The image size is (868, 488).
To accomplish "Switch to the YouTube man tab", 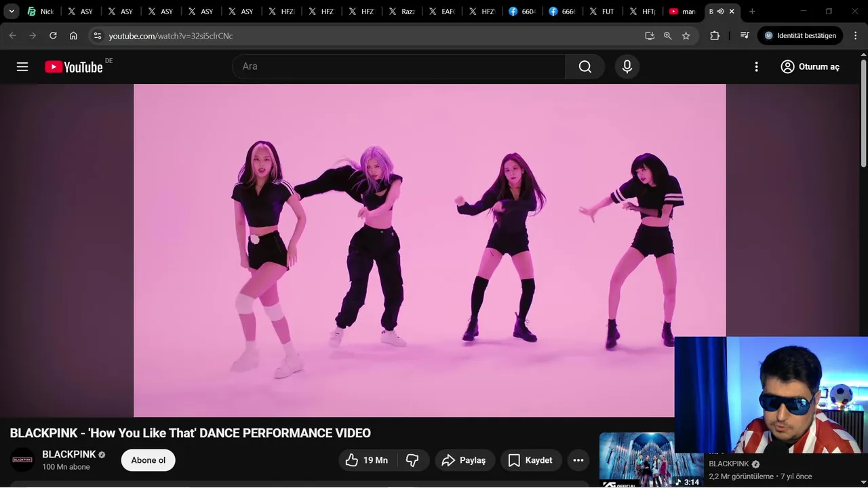I will coord(682,12).
